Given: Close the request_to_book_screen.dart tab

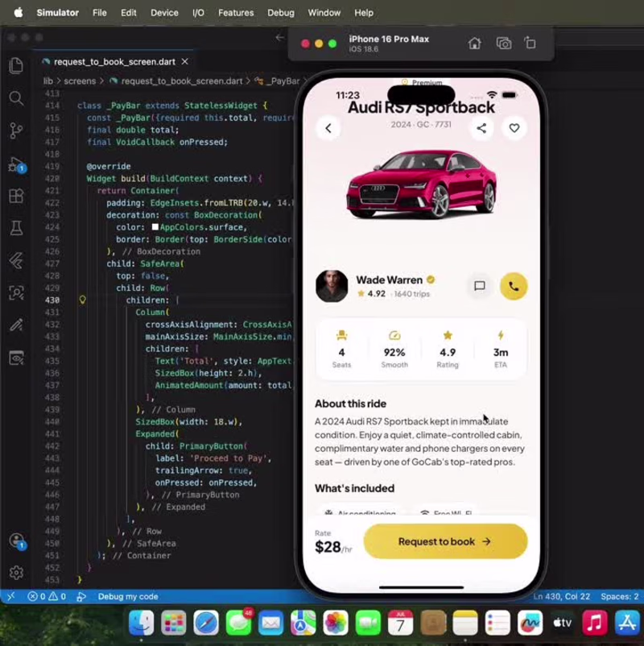Looking at the screenshot, I should (x=185, y=61).
